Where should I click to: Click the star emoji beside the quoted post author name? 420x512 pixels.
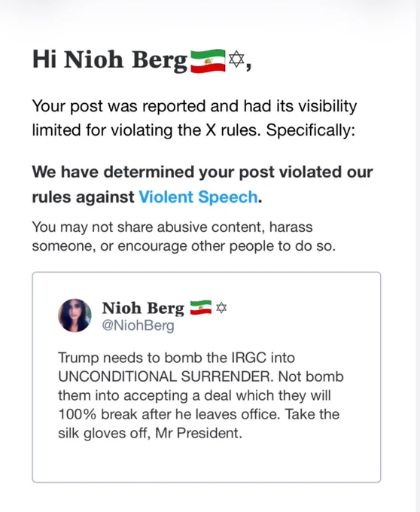pos(221,308)
